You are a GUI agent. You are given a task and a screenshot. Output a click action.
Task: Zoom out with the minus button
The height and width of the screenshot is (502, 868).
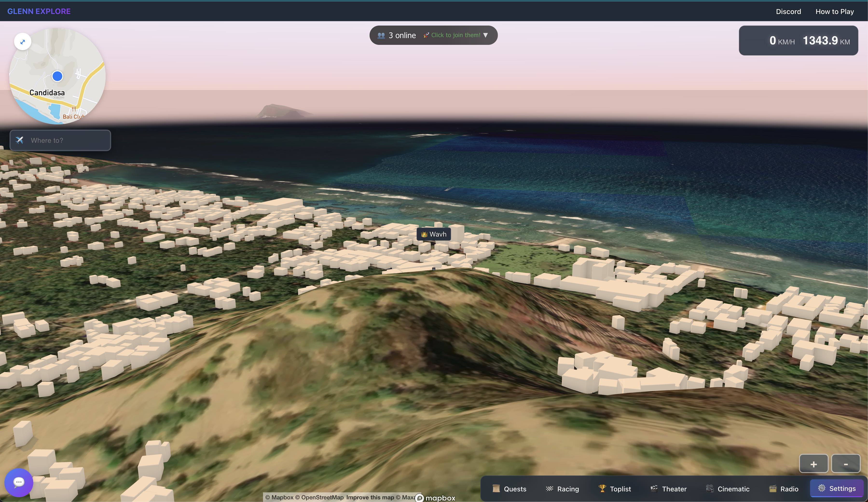point(845,464)
